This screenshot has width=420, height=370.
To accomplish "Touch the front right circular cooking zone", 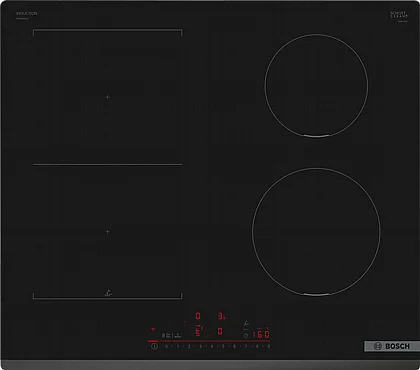I will [x=316, y=232].
